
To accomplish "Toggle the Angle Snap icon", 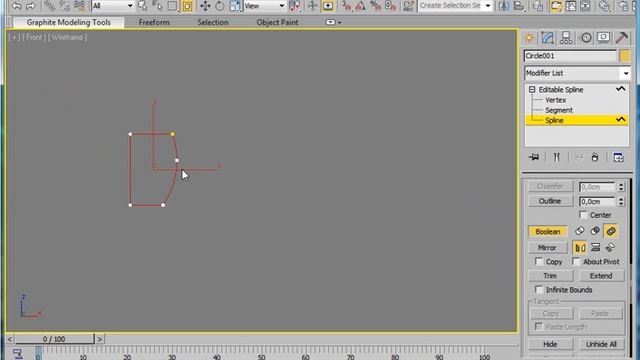I will [x=361, y=6].
